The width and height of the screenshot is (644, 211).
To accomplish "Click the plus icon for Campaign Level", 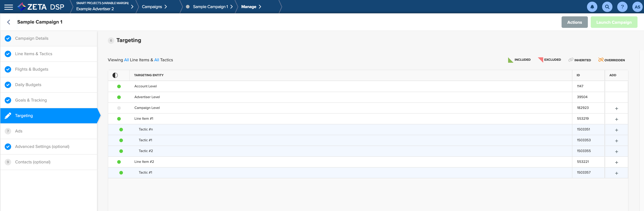I will pos(616,108).
